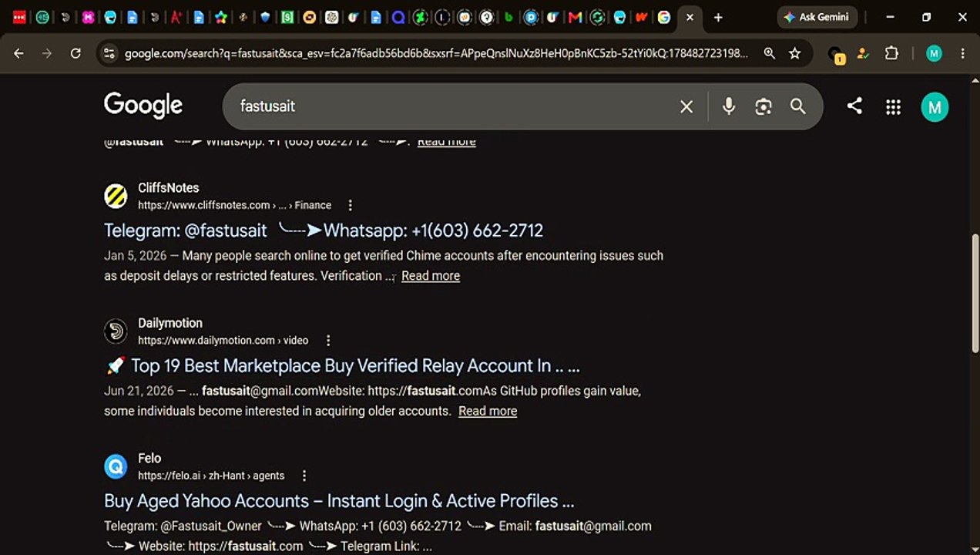Reload the current page
This screenshot has height=555, width=980.
(x=76, y=53)
